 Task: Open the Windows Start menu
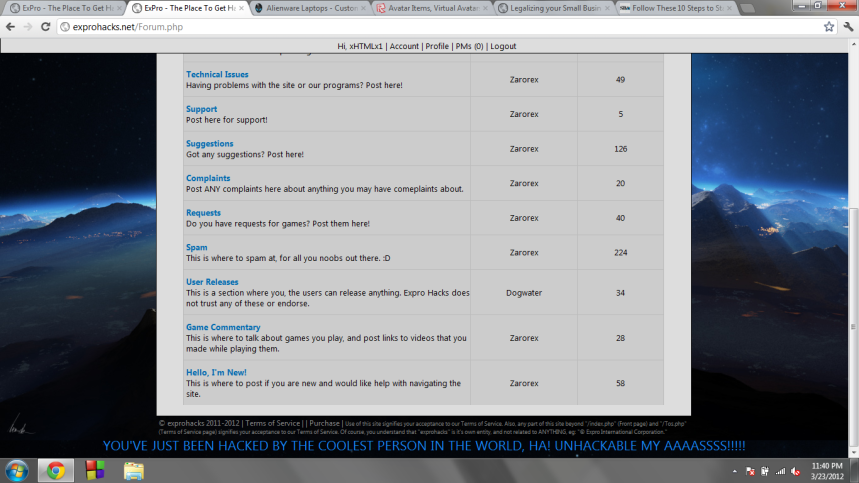(x=17, y=470)
